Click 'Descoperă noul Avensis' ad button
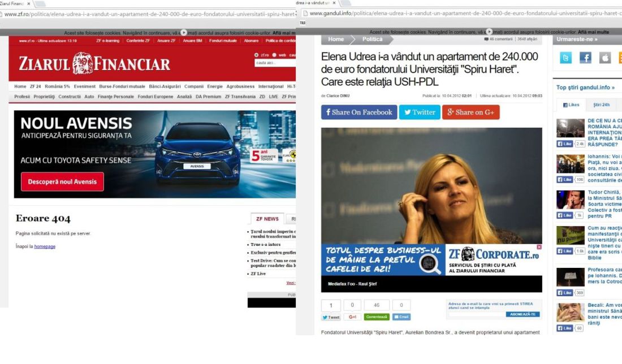622x364 pixels. (62, 181)
